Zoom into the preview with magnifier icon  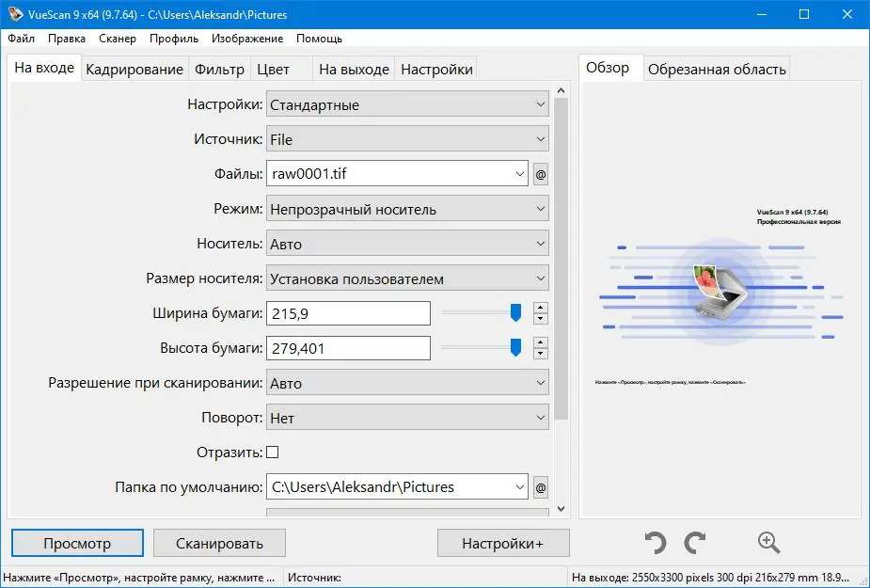click(768, 543)
